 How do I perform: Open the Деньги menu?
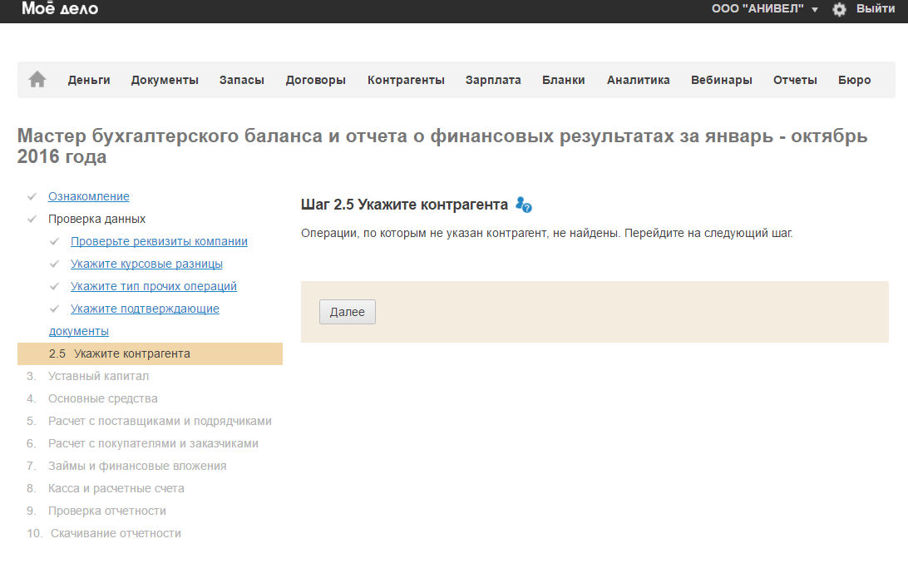(x=89, y=80)
